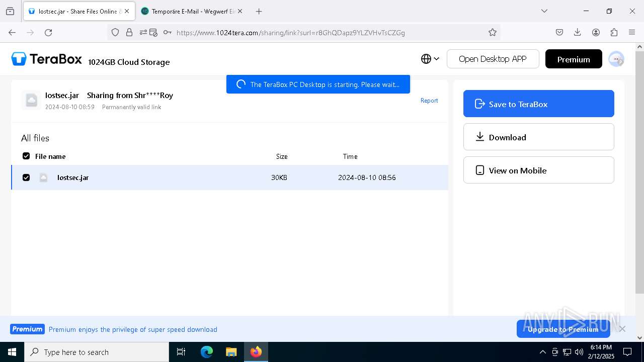Screen dimensions: 644x362
Task: Close the lostsec.jar TeraBox tab
Action: click(x=127, y=11)
